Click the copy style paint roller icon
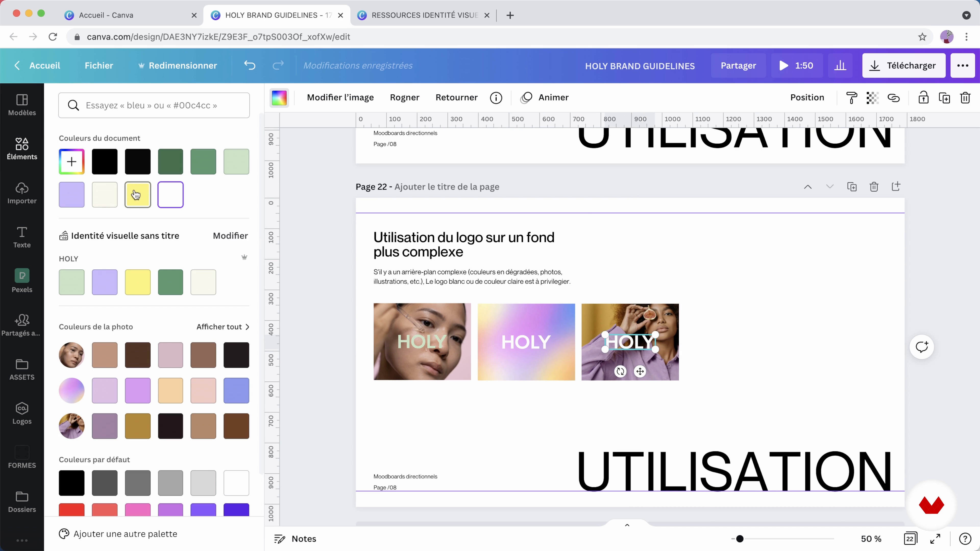The width and height of the screenshot is (980, 551). click(x=852, y=98)
